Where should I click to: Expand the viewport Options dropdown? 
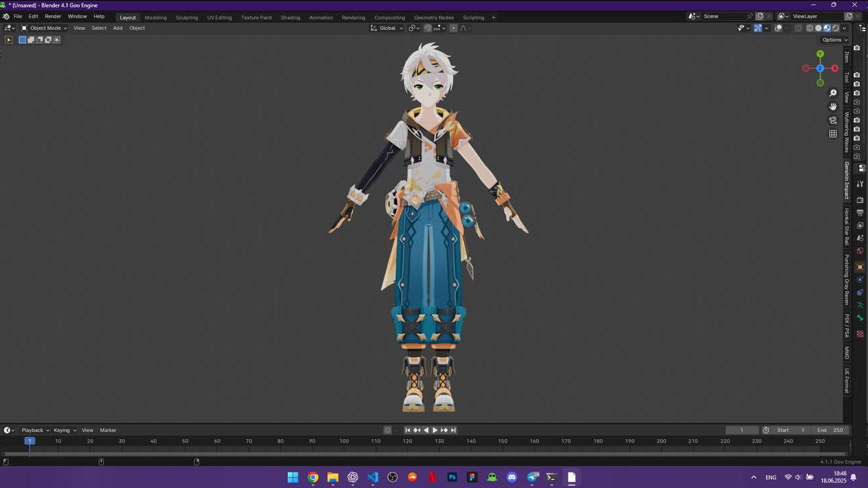[835, 40]
